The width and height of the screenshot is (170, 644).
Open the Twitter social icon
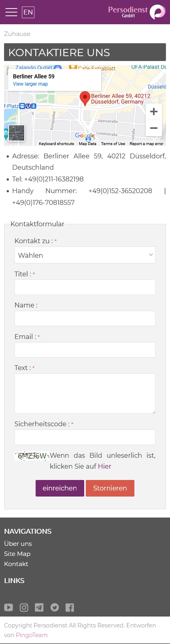(x=55, y=607)
